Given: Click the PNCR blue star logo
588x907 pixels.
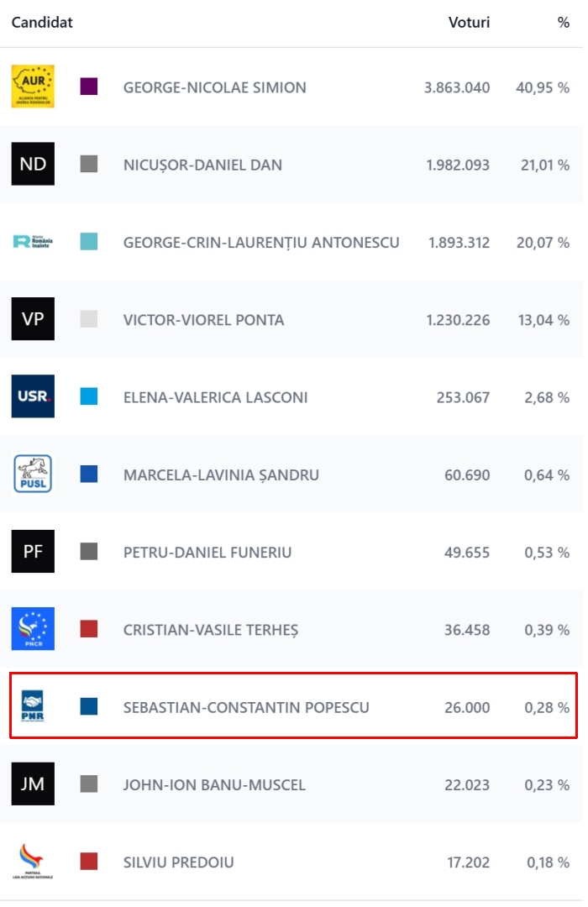Looking at the screenshot, I should 33,629.
